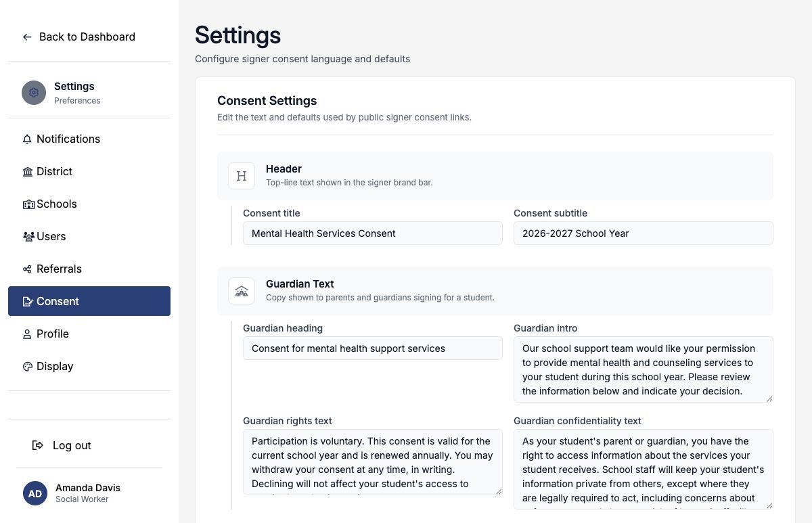Click the Consent signature icon

[28, 302]
